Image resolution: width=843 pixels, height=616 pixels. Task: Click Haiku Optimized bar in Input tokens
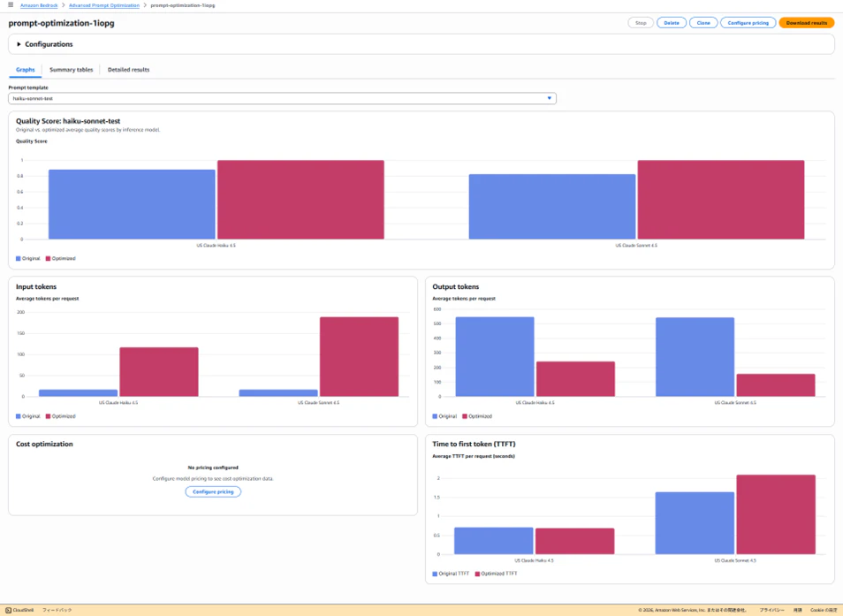(159, 372)
